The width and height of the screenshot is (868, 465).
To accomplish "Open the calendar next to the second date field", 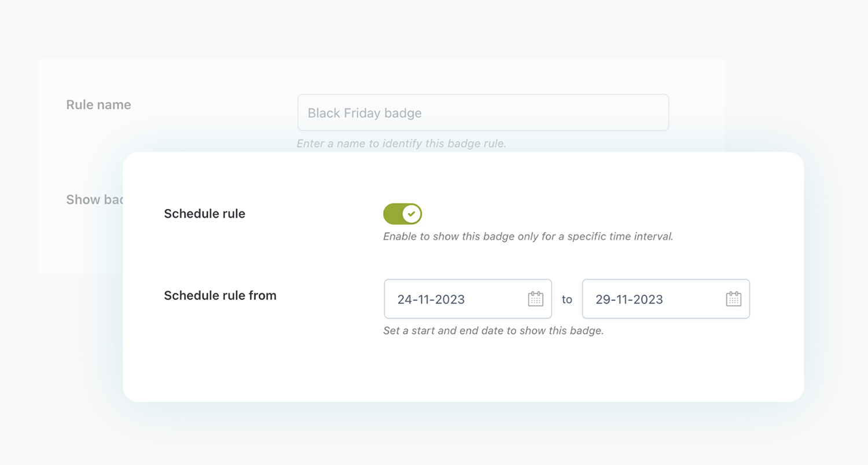I will click(733, 299).
